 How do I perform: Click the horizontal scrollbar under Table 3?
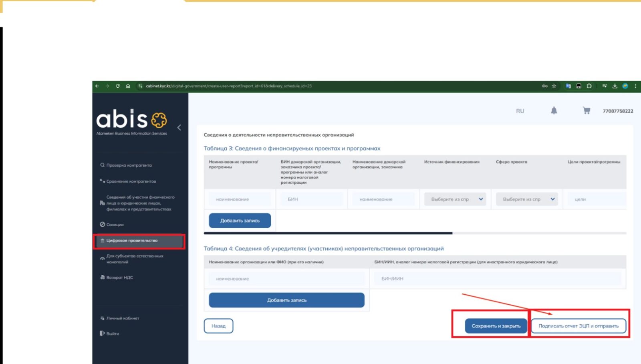point(328,233)
